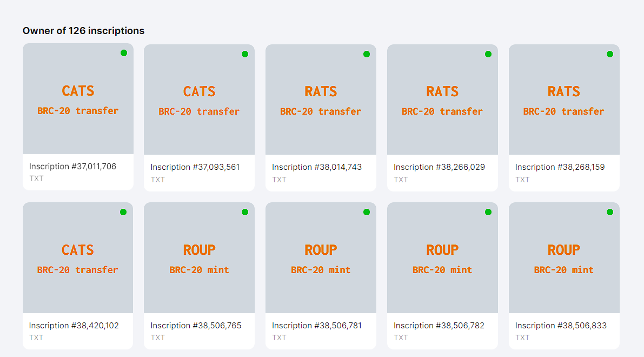Click green dot on ROUP inscription #38,506,765
The width and height of the screenshot is (644, 357).
[x=245, y=212]
